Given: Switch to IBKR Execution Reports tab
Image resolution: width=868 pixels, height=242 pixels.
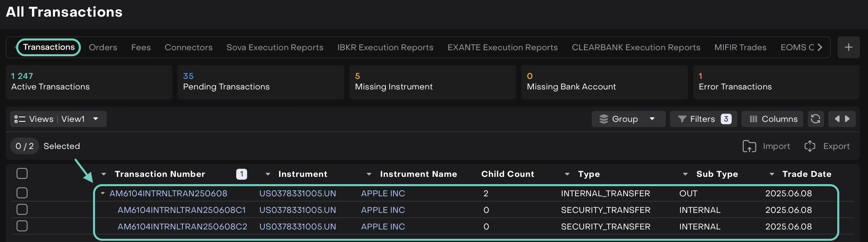Looking at the screenshot, I should click(385, 47).
